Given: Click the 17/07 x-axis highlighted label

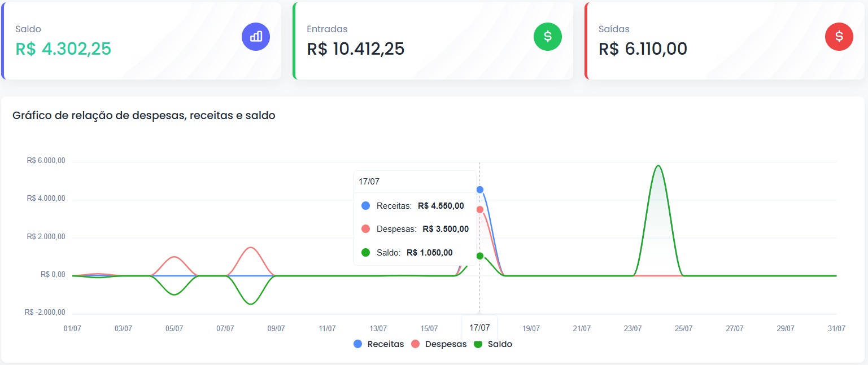Looking at the screenshot, I should coord(479,327).
